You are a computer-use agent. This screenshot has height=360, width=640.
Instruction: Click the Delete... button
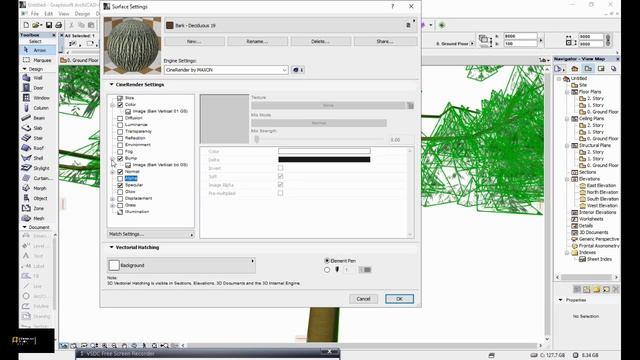click(321, 41)
